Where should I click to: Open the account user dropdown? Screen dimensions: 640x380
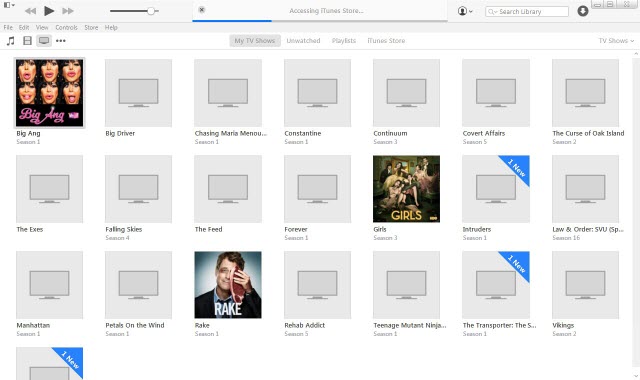coord(465,11)
